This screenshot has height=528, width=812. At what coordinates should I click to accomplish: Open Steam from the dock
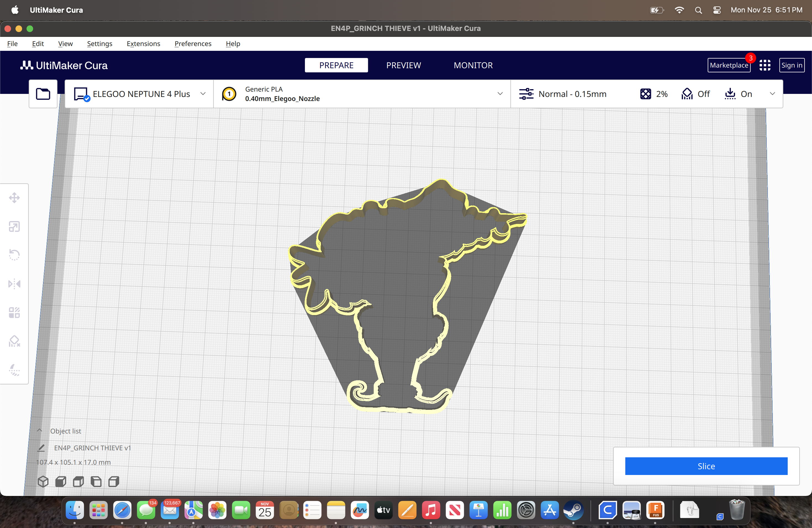[x=574, y=510]
